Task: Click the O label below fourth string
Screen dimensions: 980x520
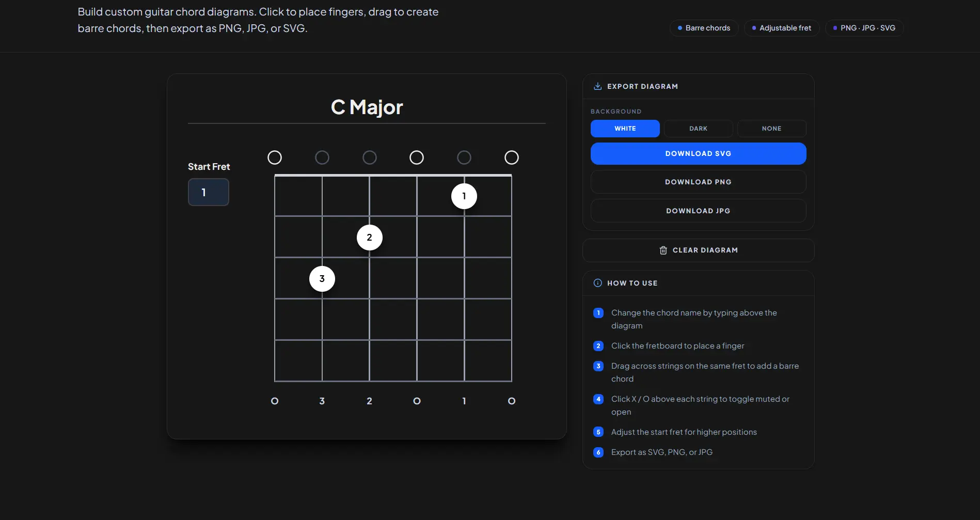Action: tap(417, 401)
